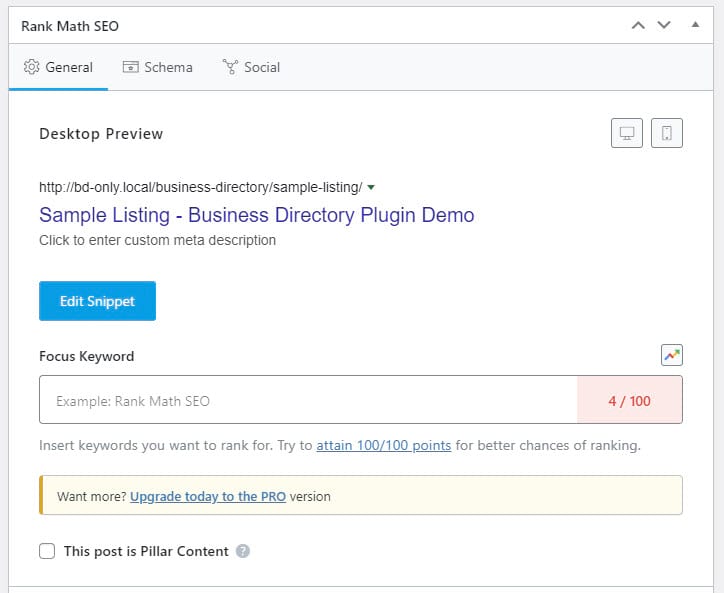Image resolution: width=724 pixels, height=593 pixels.
Task: Move Rank Math SEO panel up
Action: [x=638, y=25]
